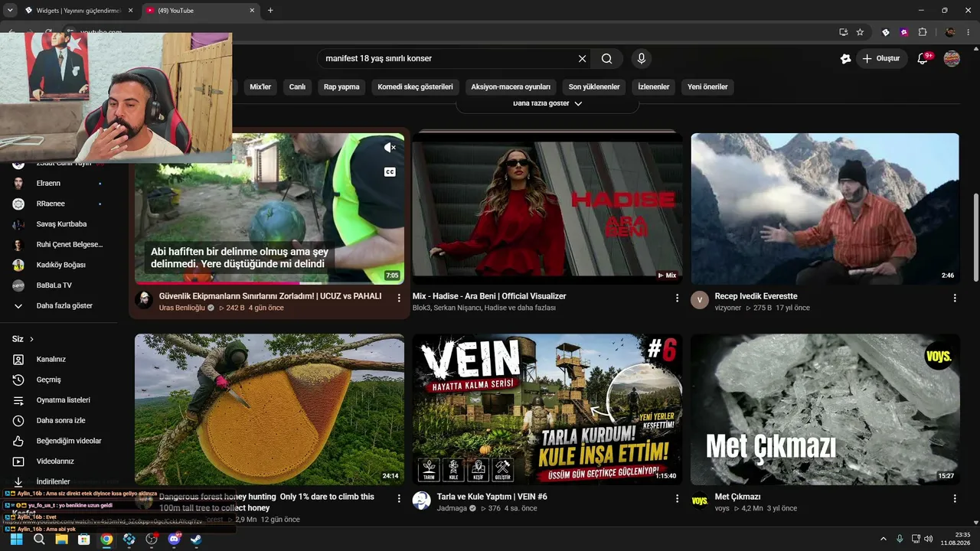Open a new Chrome tab
Screen dimensions: 980x551
coord(270,11)
